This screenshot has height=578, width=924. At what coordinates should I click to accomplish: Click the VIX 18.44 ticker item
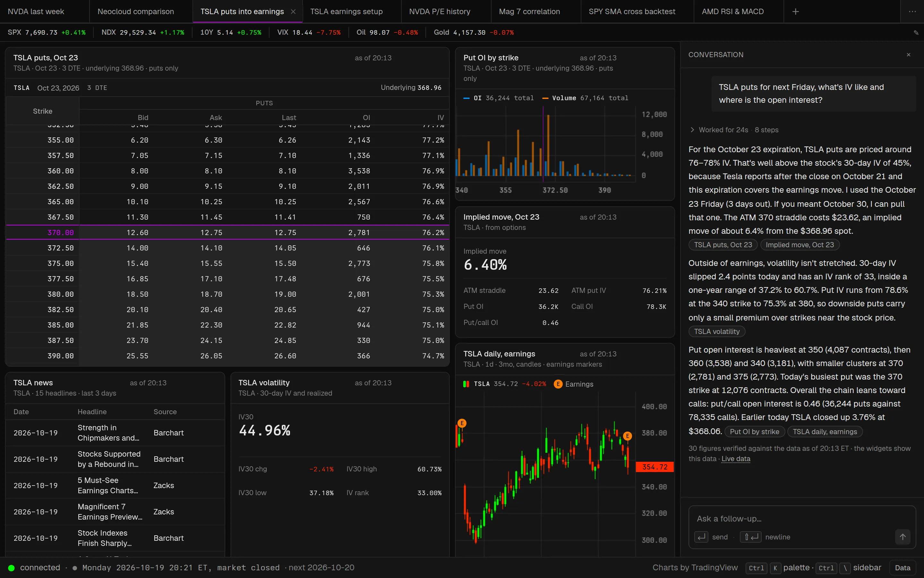[x=309, y=32]
